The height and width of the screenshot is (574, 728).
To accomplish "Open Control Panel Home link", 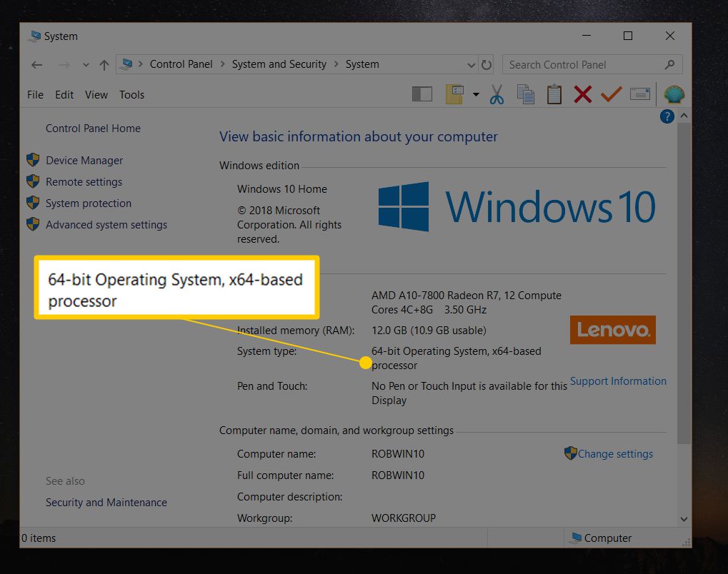I will pyautogui.click(x=93, y=128).
